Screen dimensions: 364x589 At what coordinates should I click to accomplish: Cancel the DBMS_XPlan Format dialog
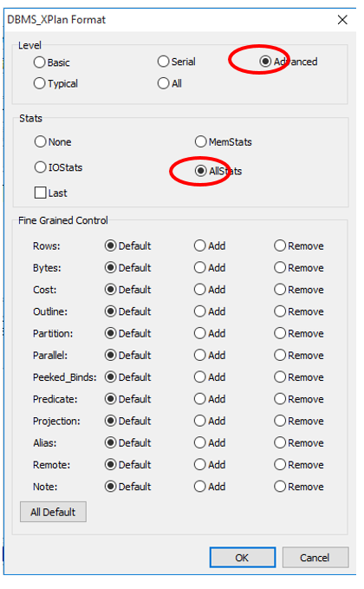315,558
